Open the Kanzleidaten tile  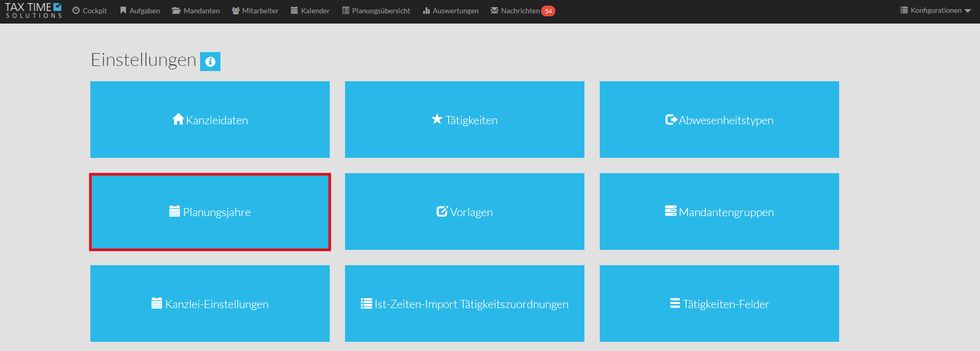click(x=210, y=120)
